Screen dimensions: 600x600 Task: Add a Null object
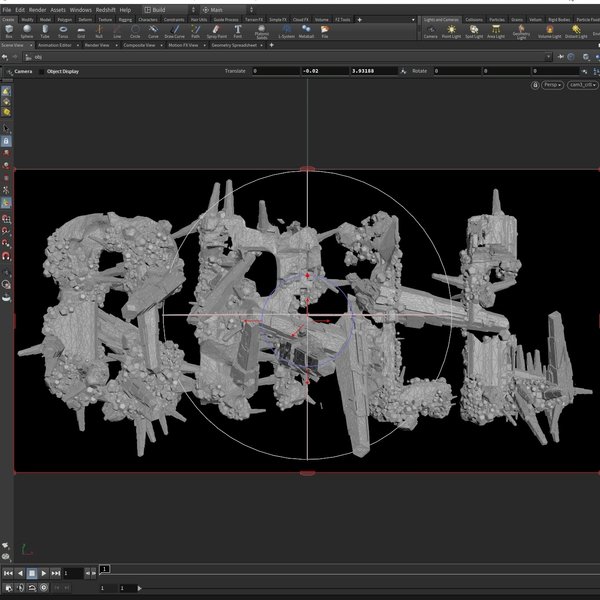pos(99,31)
